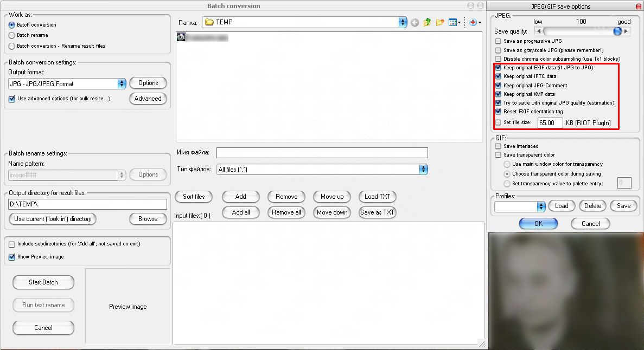The image size is (644, 350).
Task: Enable Save as progressive JPG
Action: point(498,41)
